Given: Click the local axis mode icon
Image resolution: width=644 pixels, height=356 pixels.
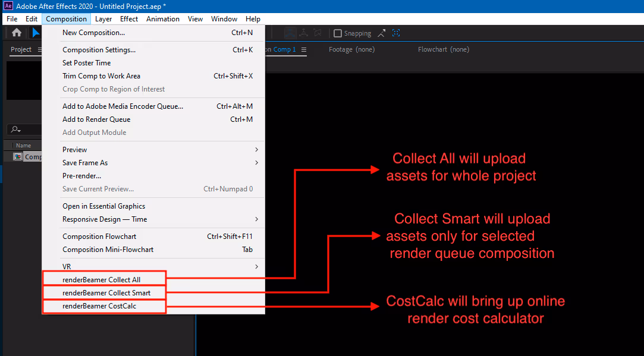Looking at the screenshot, I should [x=290, y=33].
